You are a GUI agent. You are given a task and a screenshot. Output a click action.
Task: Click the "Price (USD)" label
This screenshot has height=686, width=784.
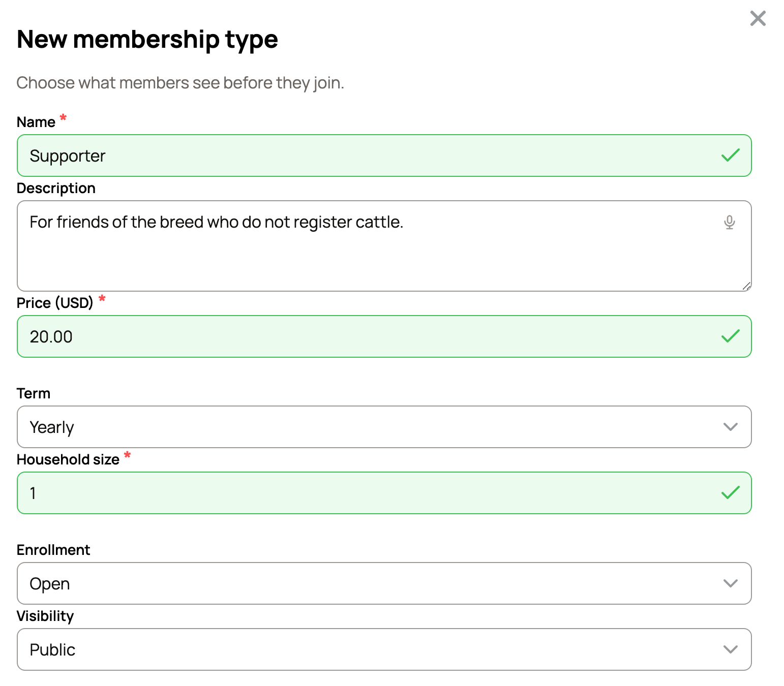pos(55,303)
